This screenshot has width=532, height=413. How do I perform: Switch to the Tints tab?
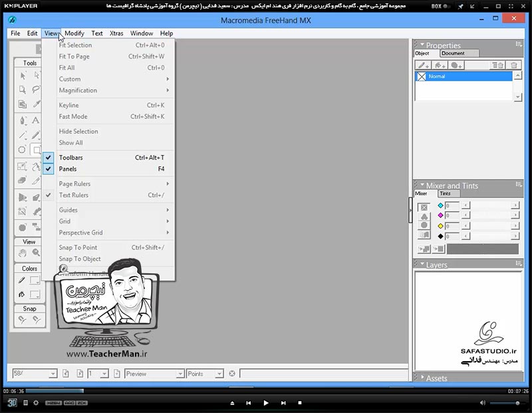(x=448, y=194)
